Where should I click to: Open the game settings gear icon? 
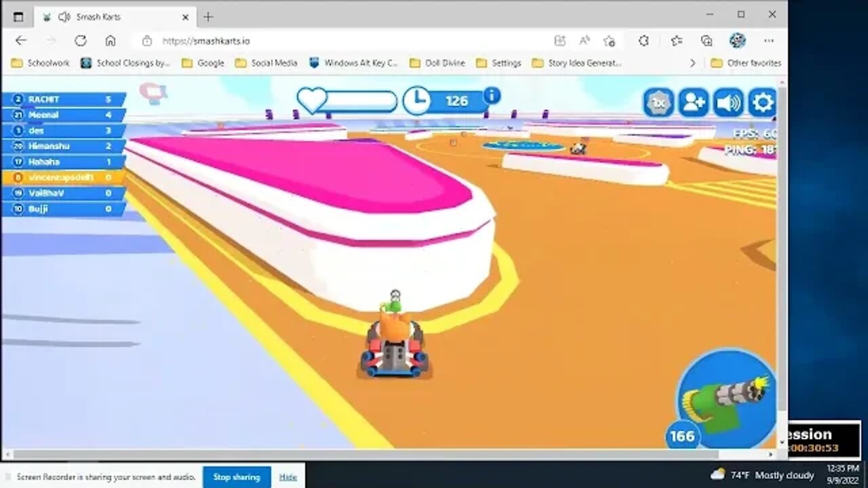[x=763, y=103]
